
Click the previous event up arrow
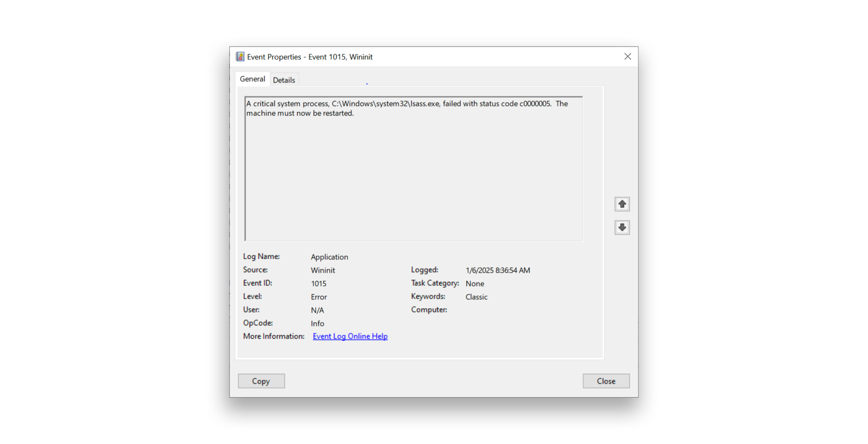tap(622, 204)
